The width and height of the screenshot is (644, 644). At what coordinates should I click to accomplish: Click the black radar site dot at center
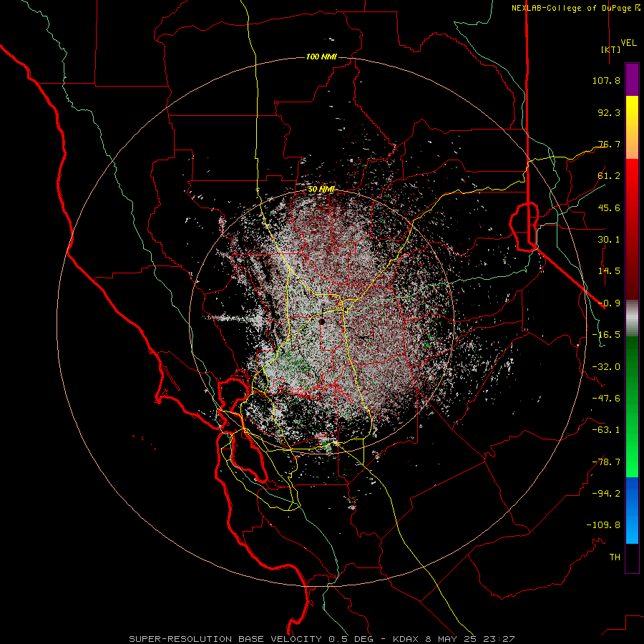322,321
